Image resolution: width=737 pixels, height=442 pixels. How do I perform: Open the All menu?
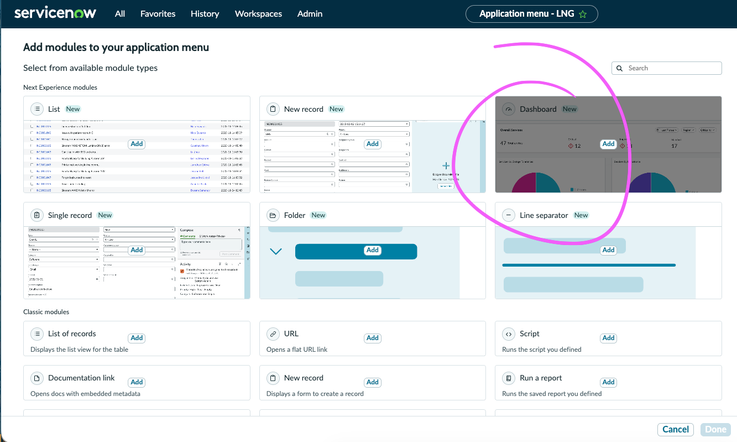click(120, 14)
